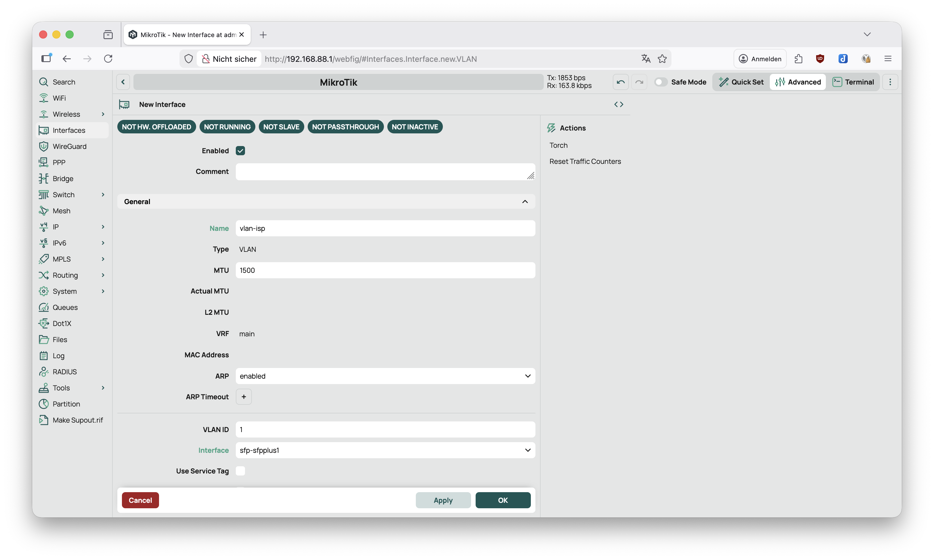Open the Queues section icon
The height and width of the screenshot is (560, 934).
pyautogui.click(x=44, y=307)
